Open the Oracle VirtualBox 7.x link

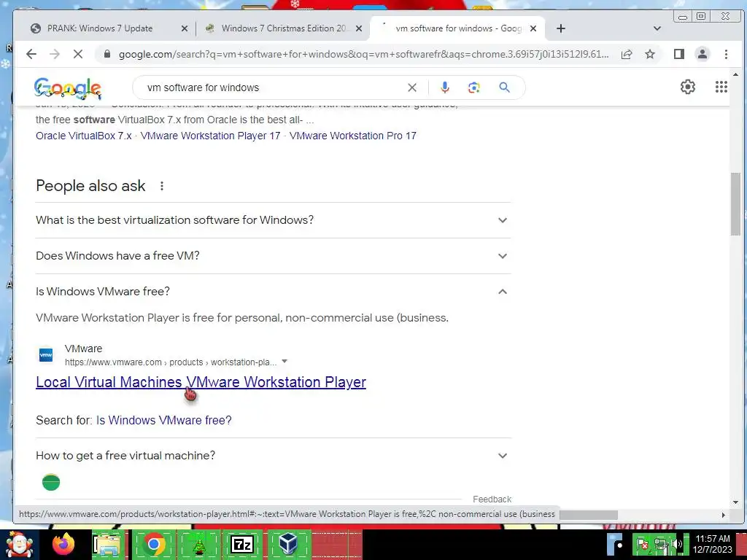pyautogui.click(x=83, y=136)
